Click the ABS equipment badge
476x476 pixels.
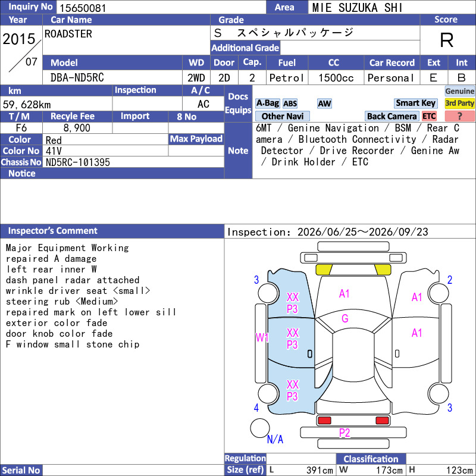point(290,104)
